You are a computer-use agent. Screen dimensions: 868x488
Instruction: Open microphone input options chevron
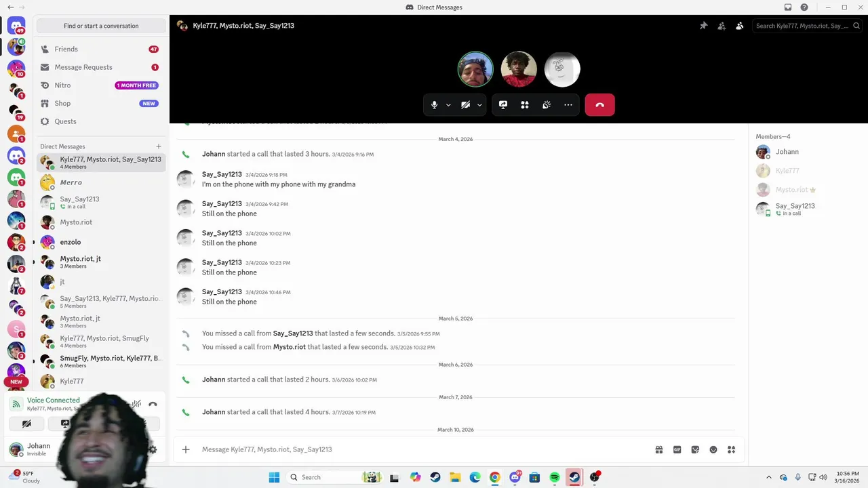coord(448,105)
